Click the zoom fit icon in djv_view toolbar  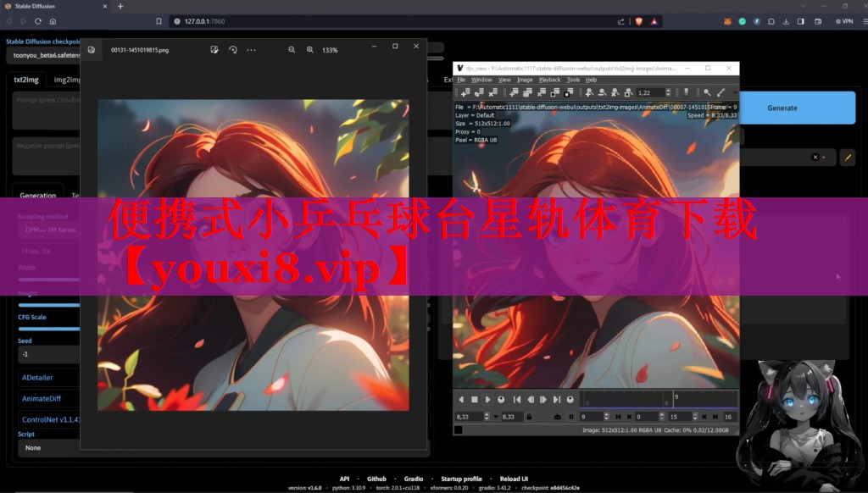[628, 92]
